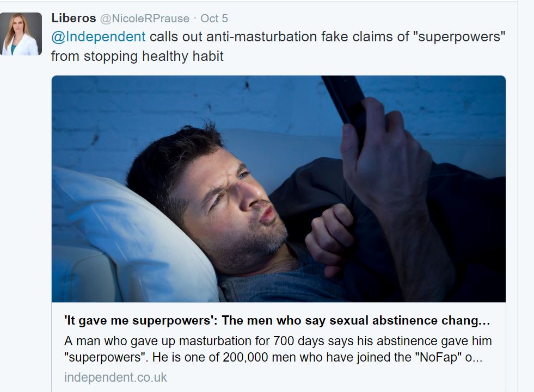The height and width of the screenshot is (392, 534).
Task: Click the Liberos display name
Action: click(73, 18)
